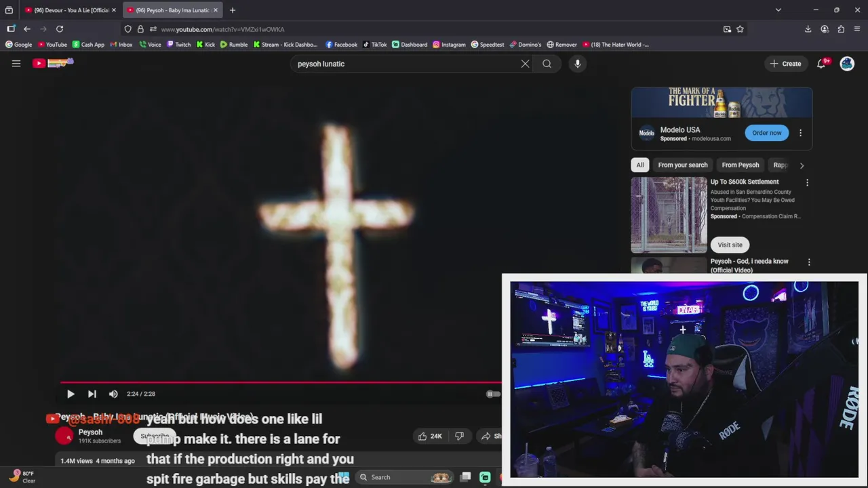Image resolution: width=868 pixels, height=488 pixels.
Task: Select the 'From your search' chip
Action: (683, 165)
